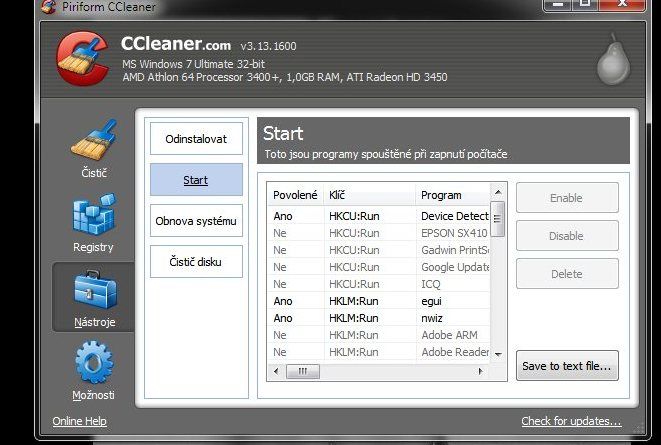Click the horizontal scrollbar thumb
Viewport: 661px width, 445px height.
pyautogui.click(x=303, y=371)
